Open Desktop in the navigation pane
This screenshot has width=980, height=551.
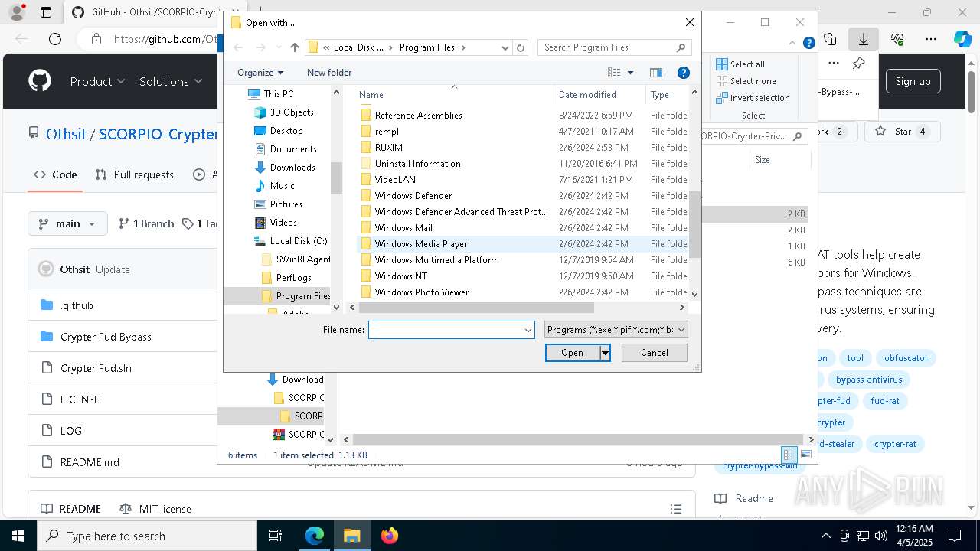click(286, 131)
